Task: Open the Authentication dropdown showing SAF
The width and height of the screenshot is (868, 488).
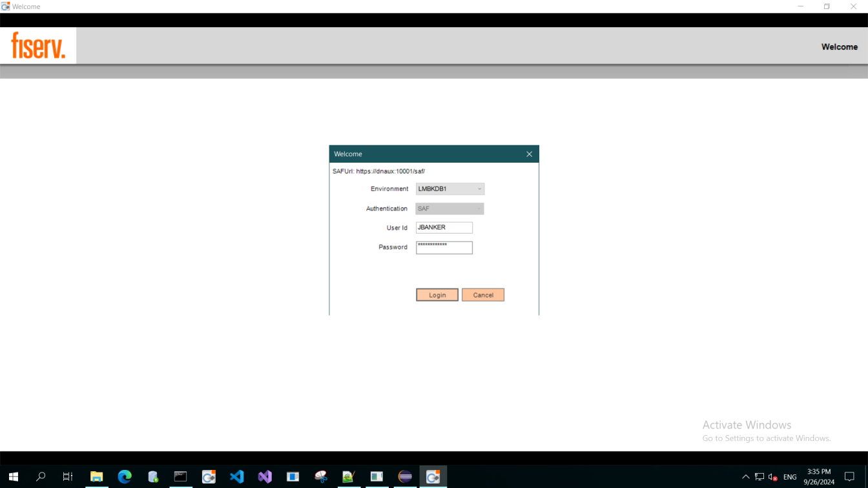Action: click(x=450, y=208)
